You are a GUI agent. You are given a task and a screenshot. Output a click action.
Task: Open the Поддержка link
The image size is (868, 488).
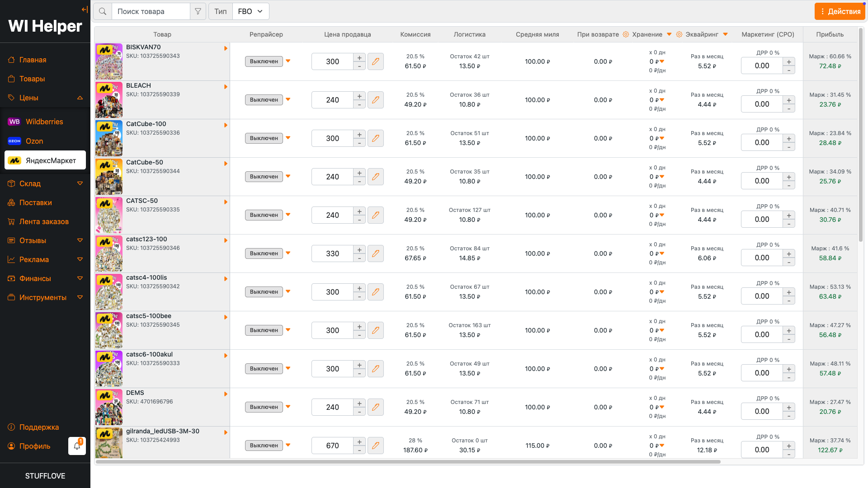pos(39,427)
